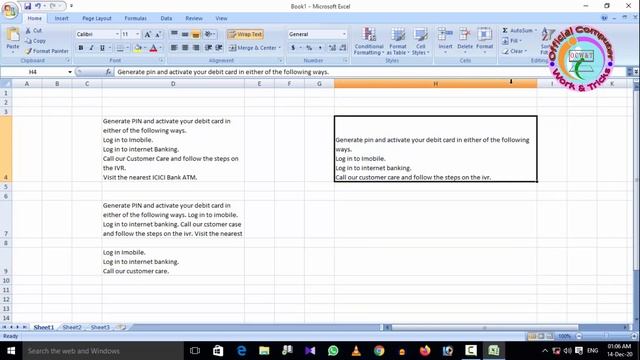Open Fill options
This screenshot has width=640, height=360.
[x=512, y=41]
